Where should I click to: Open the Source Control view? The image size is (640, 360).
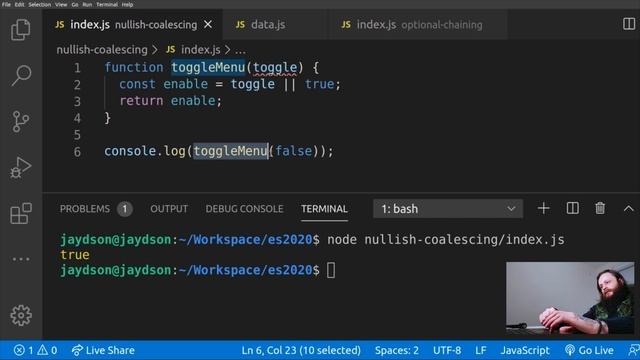tap(21, 121)
